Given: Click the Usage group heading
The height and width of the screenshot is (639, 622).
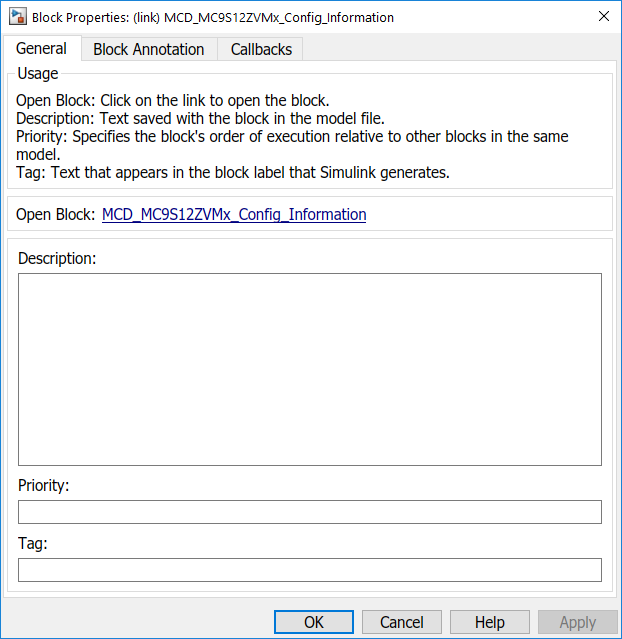Looking at the screenshot, I should point(38,73).
